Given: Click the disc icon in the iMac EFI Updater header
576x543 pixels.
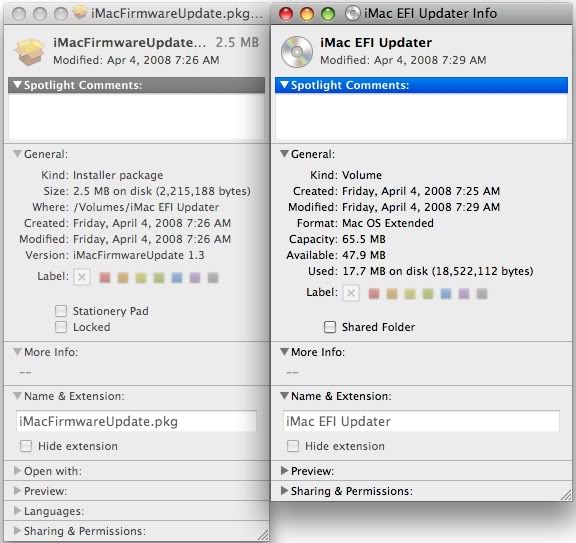Looking at the screenshot, I should click(x=296, y=52).
